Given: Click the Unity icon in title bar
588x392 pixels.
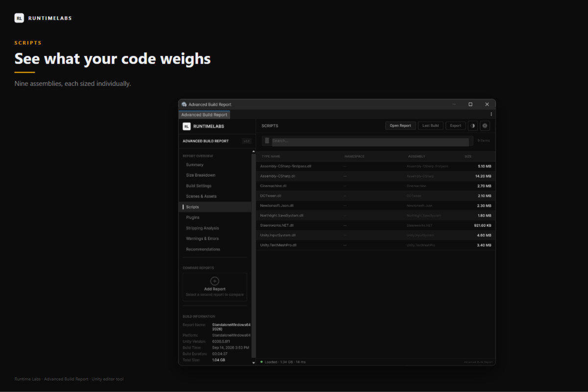Looking at the screenshot, I should pos(184,104).
